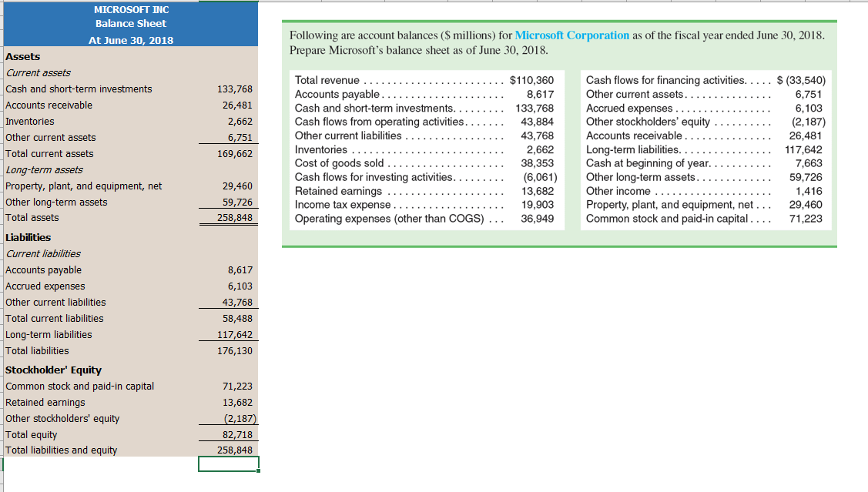Click the Liabilities bold heading

pos(28,237)
